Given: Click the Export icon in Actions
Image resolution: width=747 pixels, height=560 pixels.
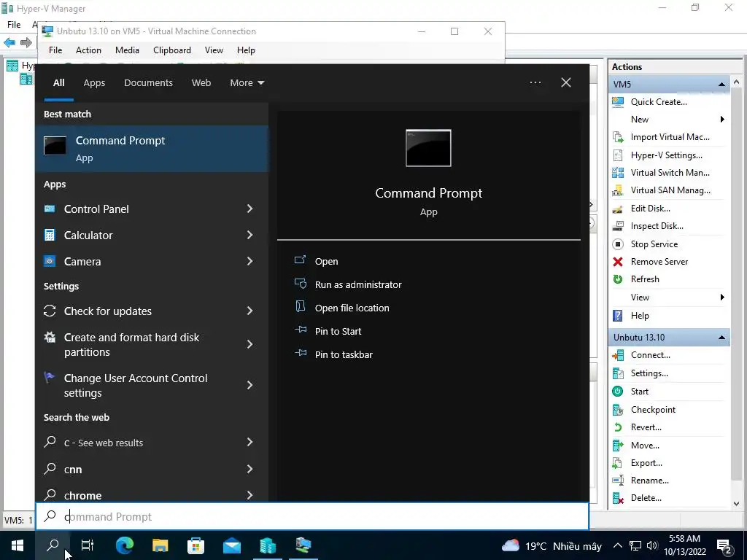Looking at the screenshot, I should [618, 463].
